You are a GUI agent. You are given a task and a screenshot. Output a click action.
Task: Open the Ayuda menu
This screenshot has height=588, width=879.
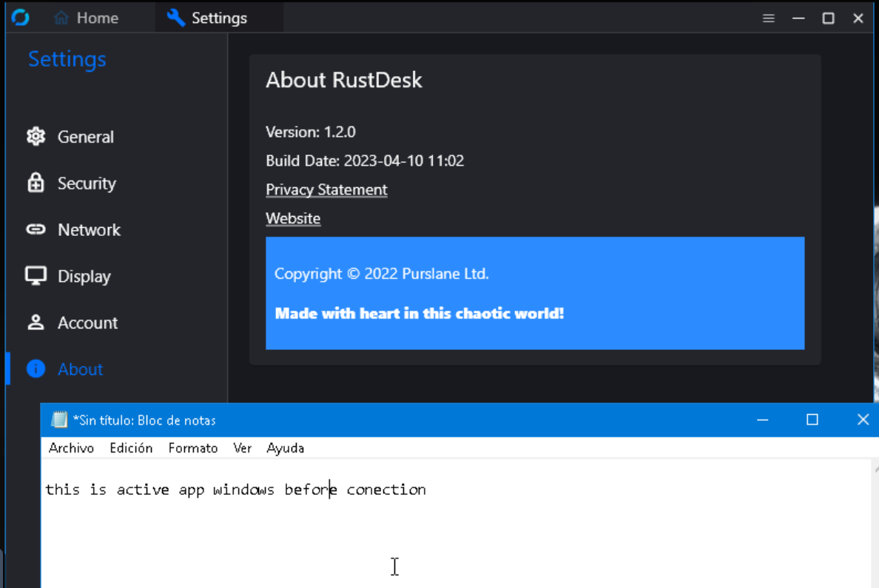[285, 447]
